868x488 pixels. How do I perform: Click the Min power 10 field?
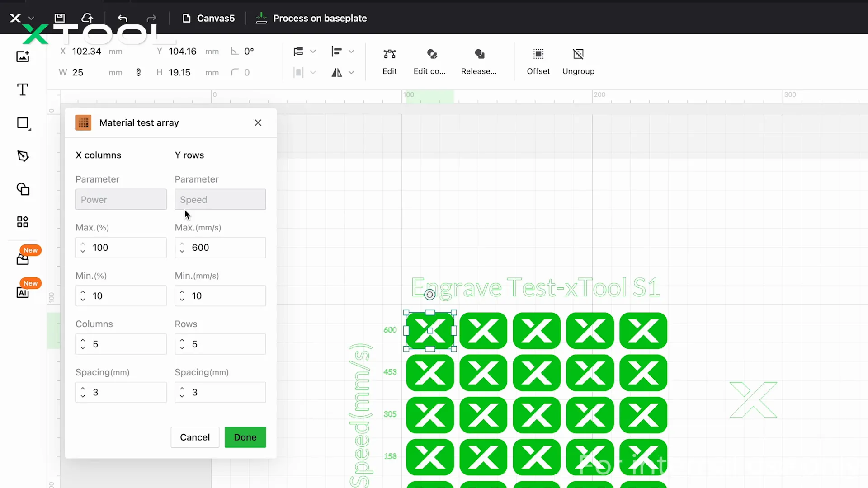click(x=121, y=296)
